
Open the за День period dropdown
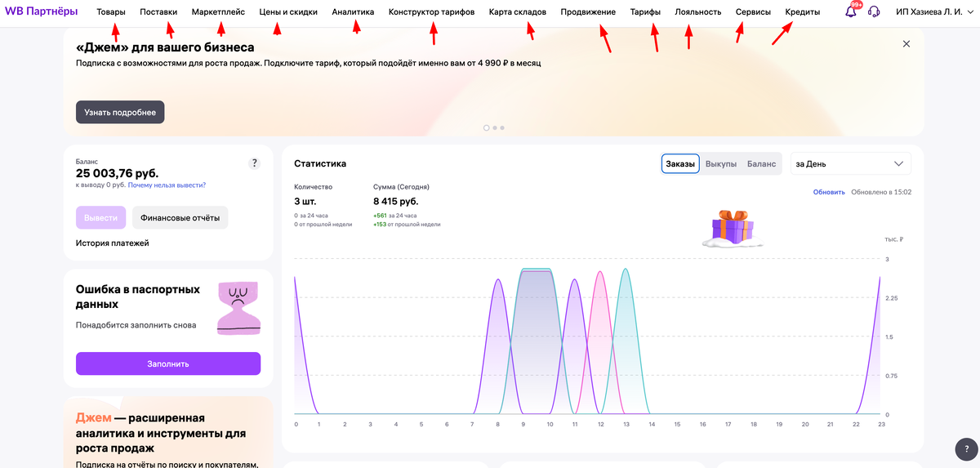tap(851, 163)
